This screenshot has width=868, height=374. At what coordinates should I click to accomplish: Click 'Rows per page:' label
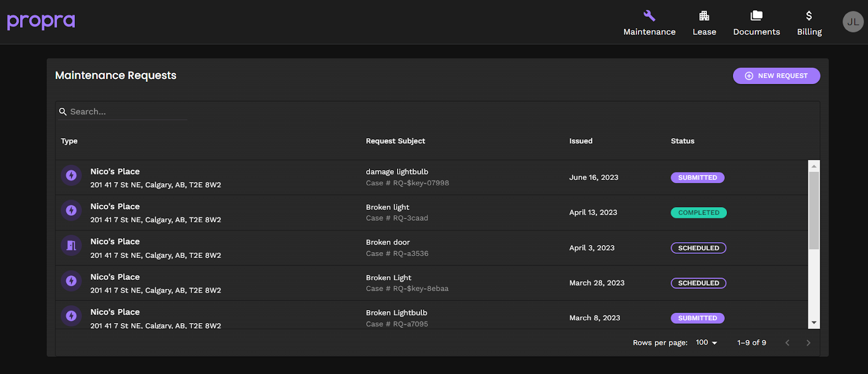click(660, 343)
